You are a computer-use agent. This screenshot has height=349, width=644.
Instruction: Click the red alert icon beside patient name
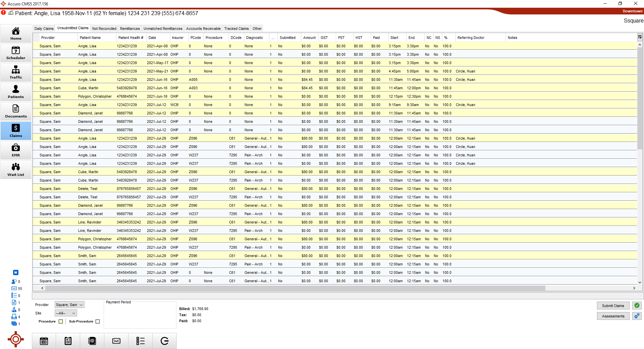[x=3, y=13]
